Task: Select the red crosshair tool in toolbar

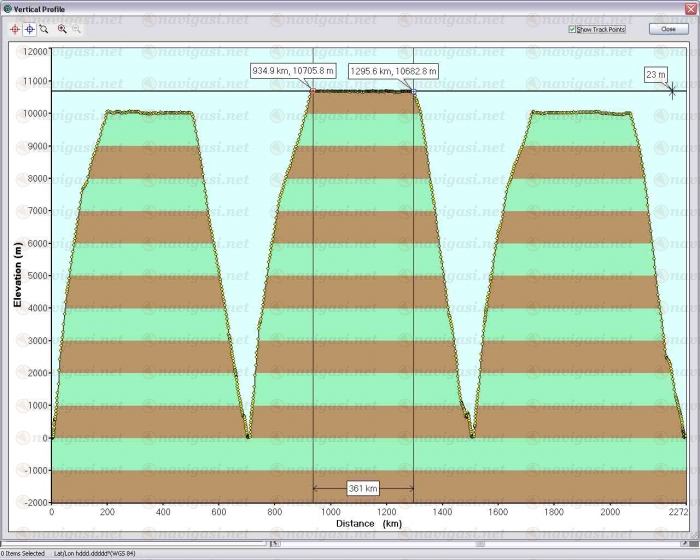Action: (15, 30)
